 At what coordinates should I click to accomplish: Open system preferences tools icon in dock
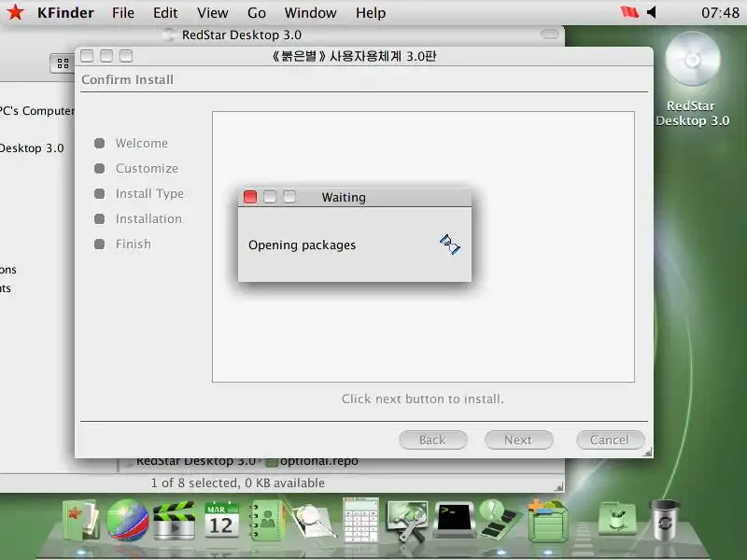pyautogui.click(x=407, y=521)
